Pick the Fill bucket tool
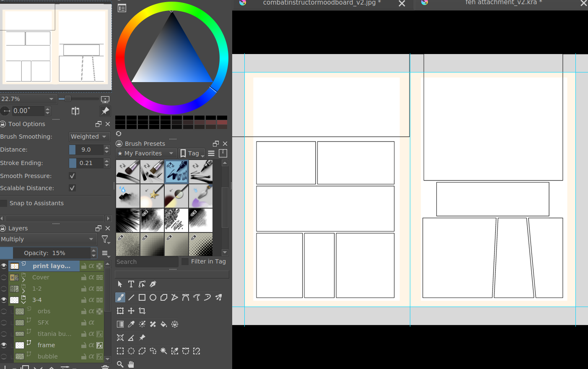Image resolution: width=588 pixels, height=369 pixels. point(164,324)
